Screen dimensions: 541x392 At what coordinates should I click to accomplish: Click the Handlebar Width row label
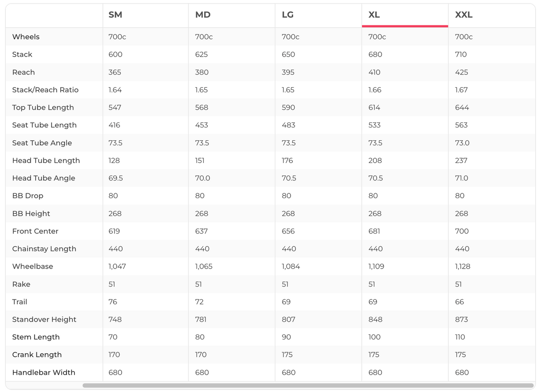[x=44, y=372]
